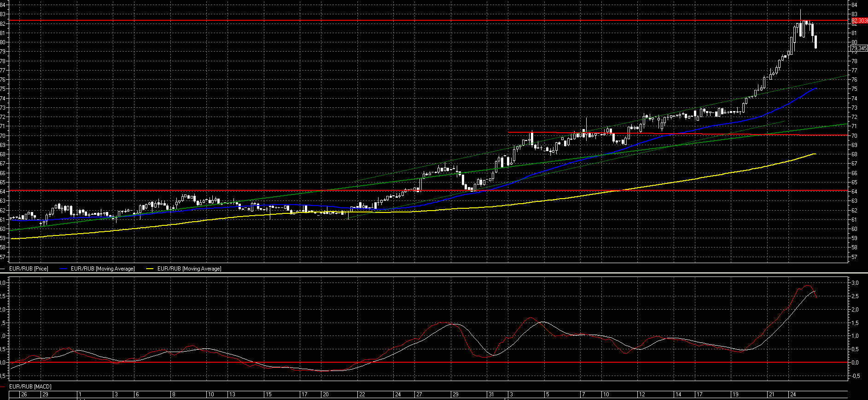The height and width of the screenshot is (400, 868).
Task: Click the 79,345 current price tag
Action: click(859, 48)
